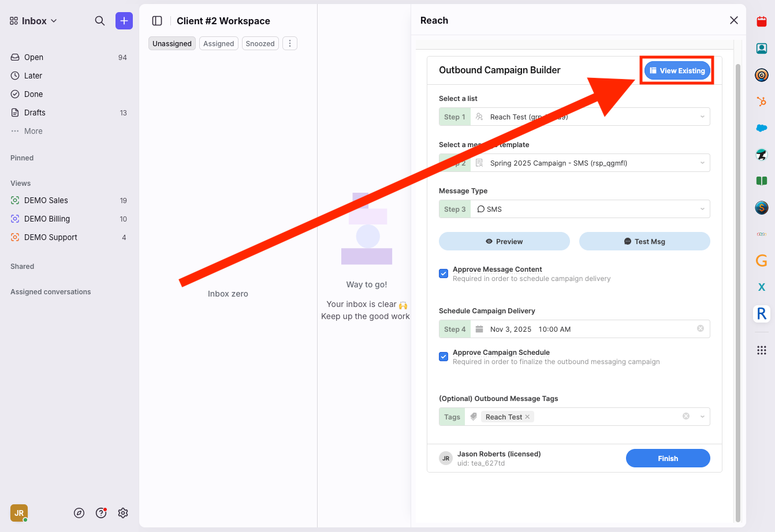775x532 pixels.
Task: Open the HubSpot integration in the sidebar
Action: 761,102
